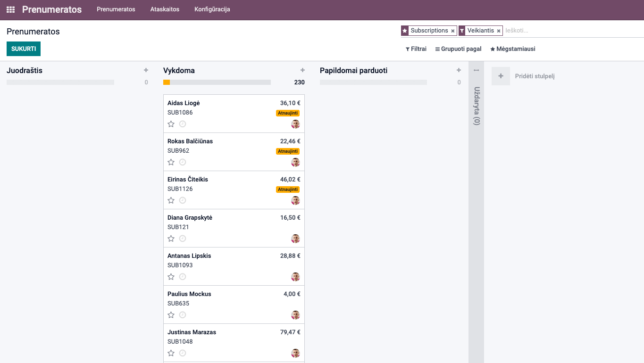The width and height of the screenshot is (644, 363).
Task: Open activity clock on Aidas Liogė card
Action: 183,124
